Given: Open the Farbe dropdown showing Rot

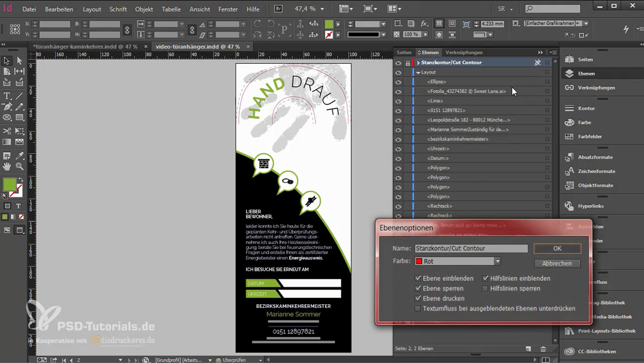Looking at the screenshot, I should click(458, 261).
